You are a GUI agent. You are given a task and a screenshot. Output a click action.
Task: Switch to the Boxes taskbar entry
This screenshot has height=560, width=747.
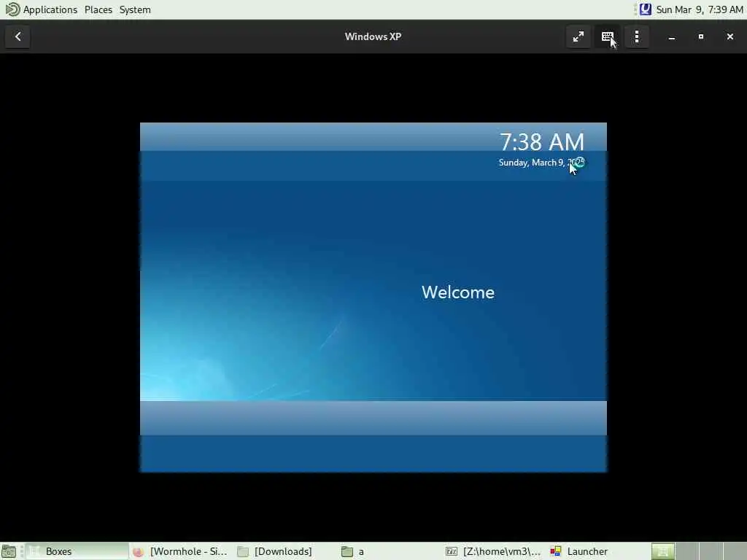click(x=77, y=551)
